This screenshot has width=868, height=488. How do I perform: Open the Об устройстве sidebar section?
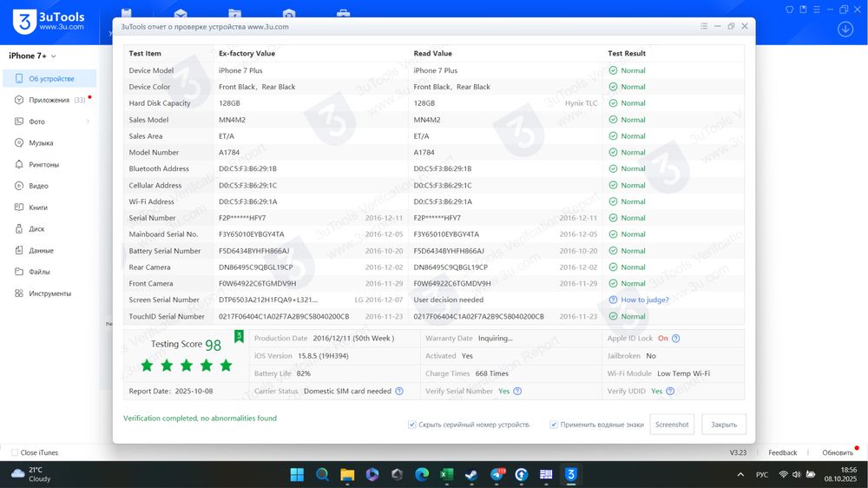coord(49,79)
